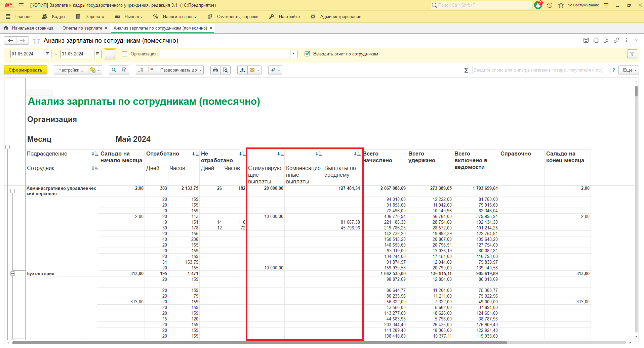Open the 1C hamburger main menu
The width and height of the screenshot is (644, 348).
pos(21,5)
